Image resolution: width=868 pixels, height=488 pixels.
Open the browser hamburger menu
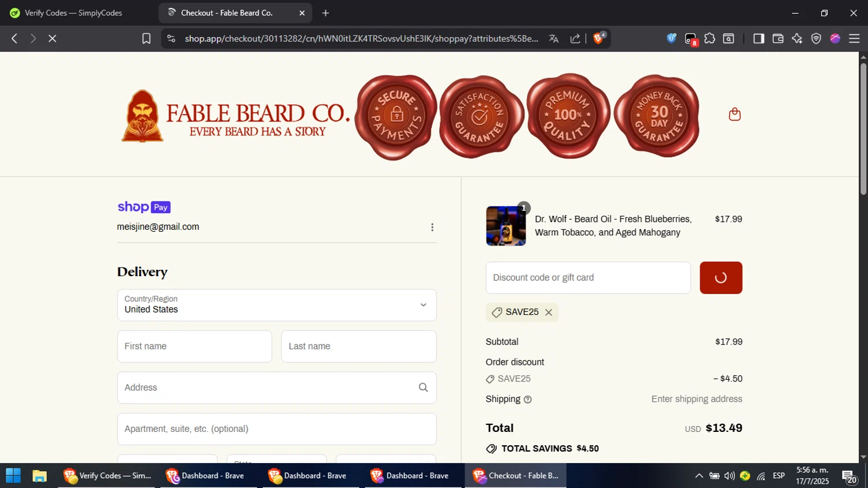pos(854,38)
